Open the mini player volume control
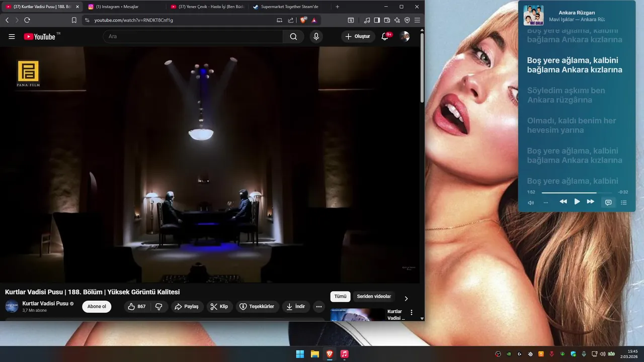Screen dimensions: 644x362 [x=531, y=203]
